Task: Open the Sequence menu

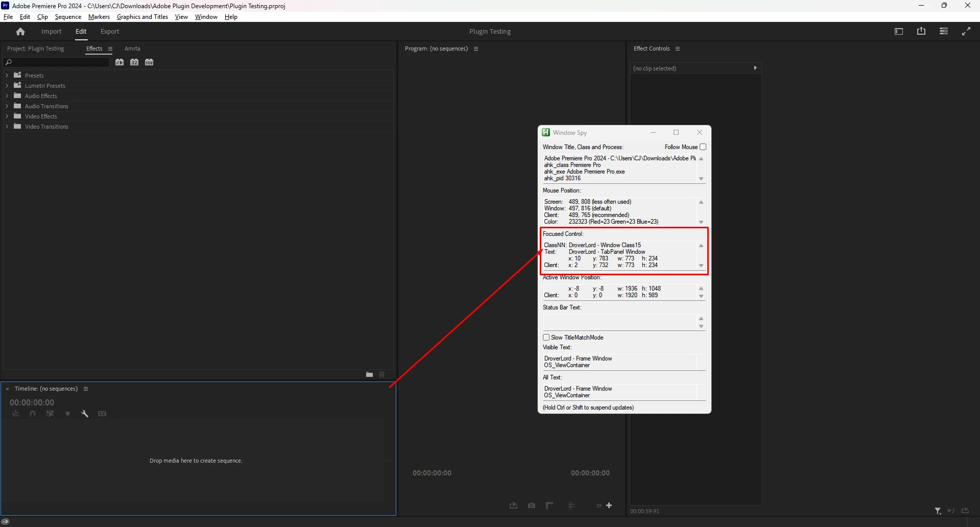Action: pos(68,17)
